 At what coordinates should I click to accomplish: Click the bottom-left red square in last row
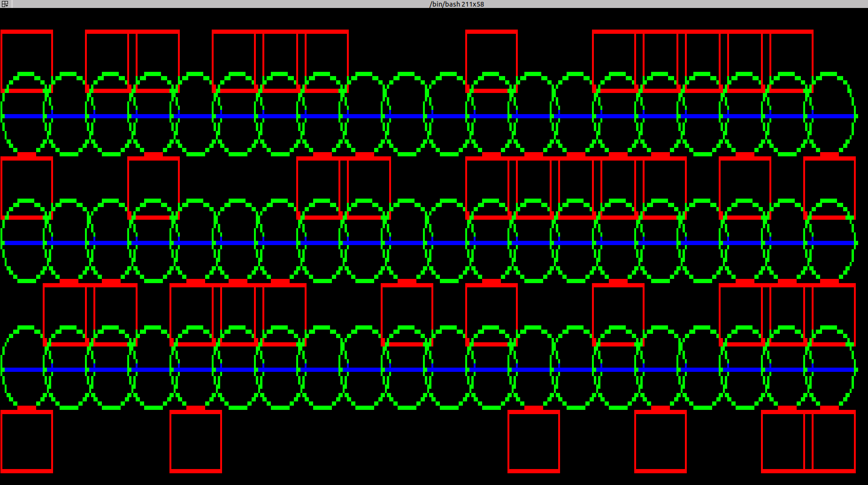[27, 441]
